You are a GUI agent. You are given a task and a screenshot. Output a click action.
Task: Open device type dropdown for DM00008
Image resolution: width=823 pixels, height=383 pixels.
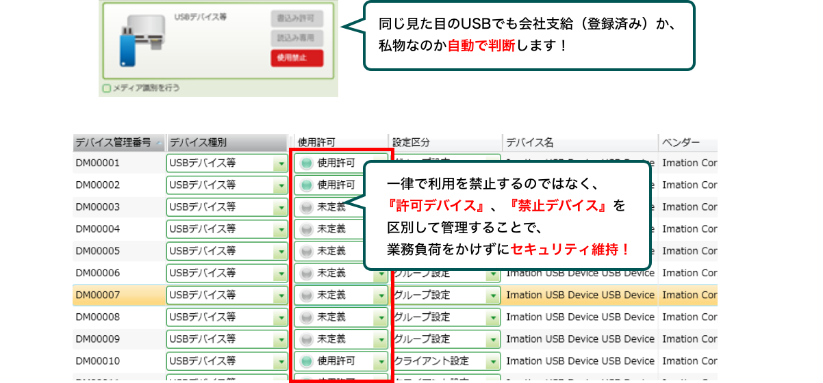coord(281,317)
